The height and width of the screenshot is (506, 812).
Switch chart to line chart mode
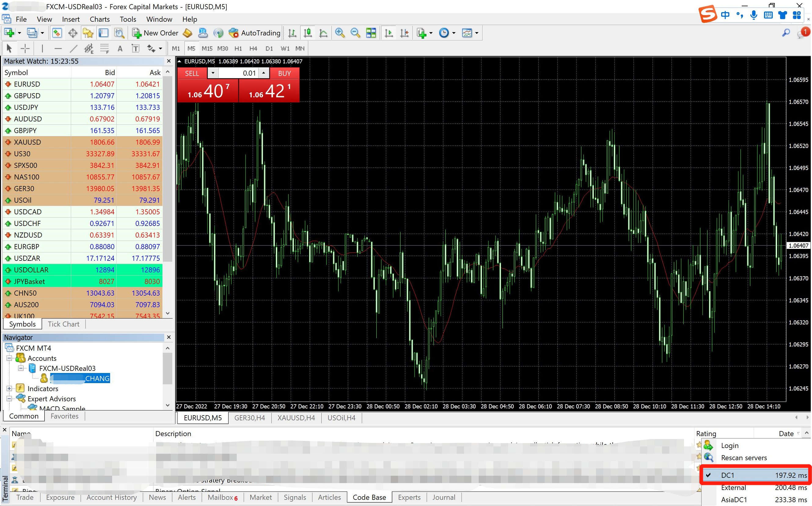coord(323,33)
